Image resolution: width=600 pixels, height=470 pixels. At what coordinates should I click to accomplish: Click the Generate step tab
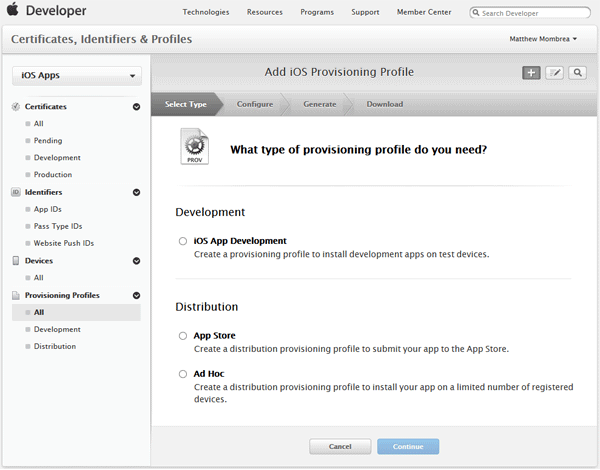(320, 104)
